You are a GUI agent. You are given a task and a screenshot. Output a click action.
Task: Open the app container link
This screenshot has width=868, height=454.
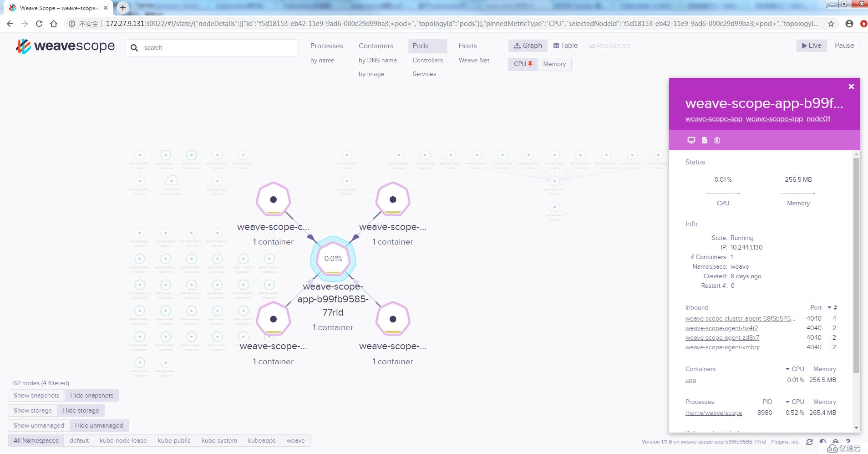coord(690,380)
